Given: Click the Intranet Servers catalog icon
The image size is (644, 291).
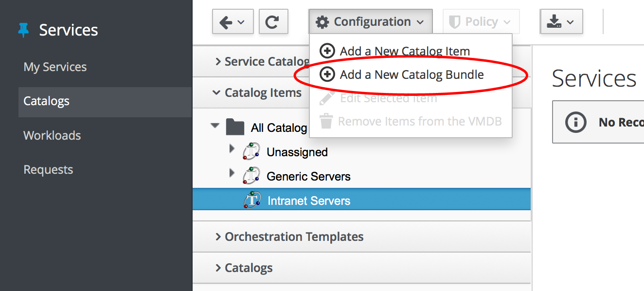Looking at the screenshot, I should tap(252, 200).
